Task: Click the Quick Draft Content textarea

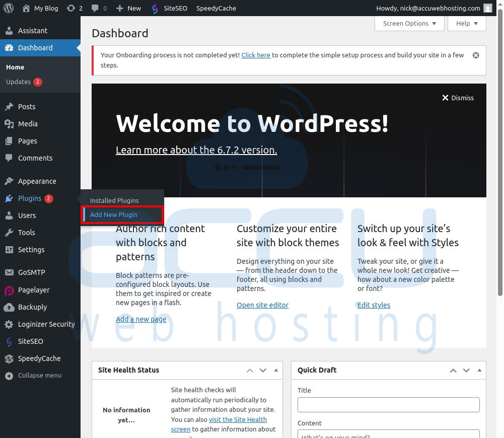Action: (389, 434)
